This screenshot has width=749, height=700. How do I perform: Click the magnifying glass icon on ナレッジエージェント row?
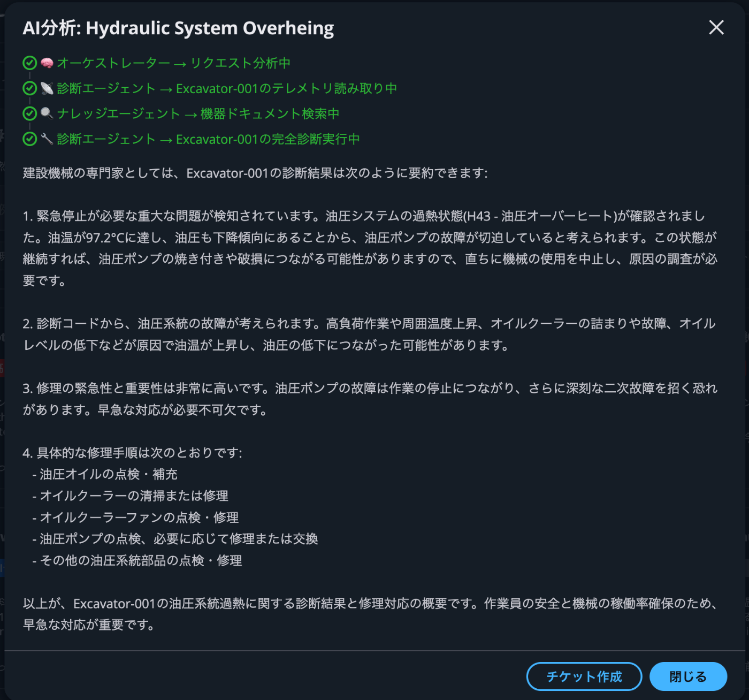(x=47, y=113)
